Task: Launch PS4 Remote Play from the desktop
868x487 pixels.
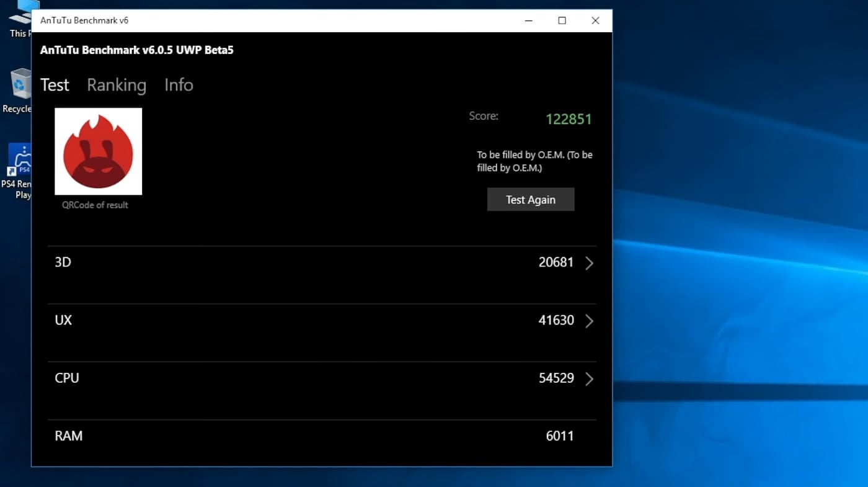Action: point(20,160)
